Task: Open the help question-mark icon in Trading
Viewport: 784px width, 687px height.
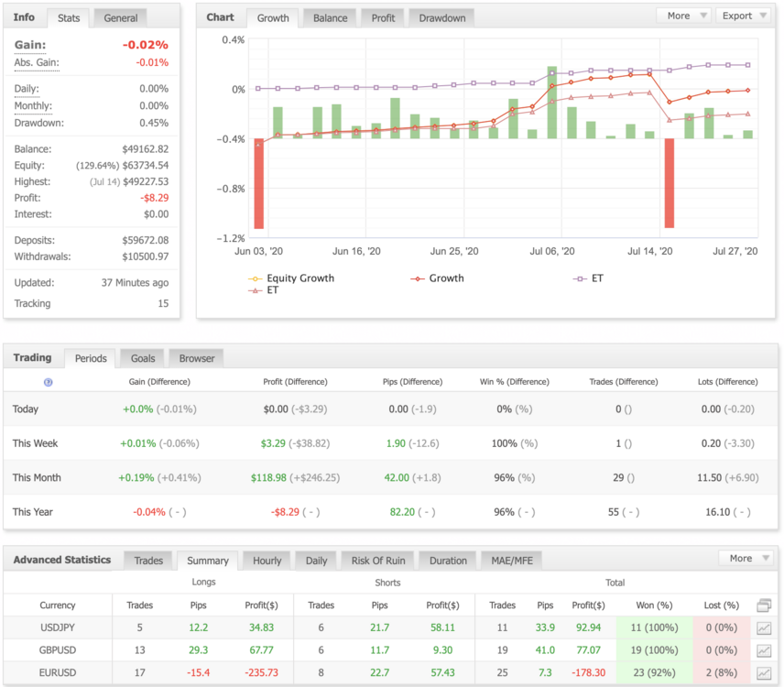Action: pos(48,382)
